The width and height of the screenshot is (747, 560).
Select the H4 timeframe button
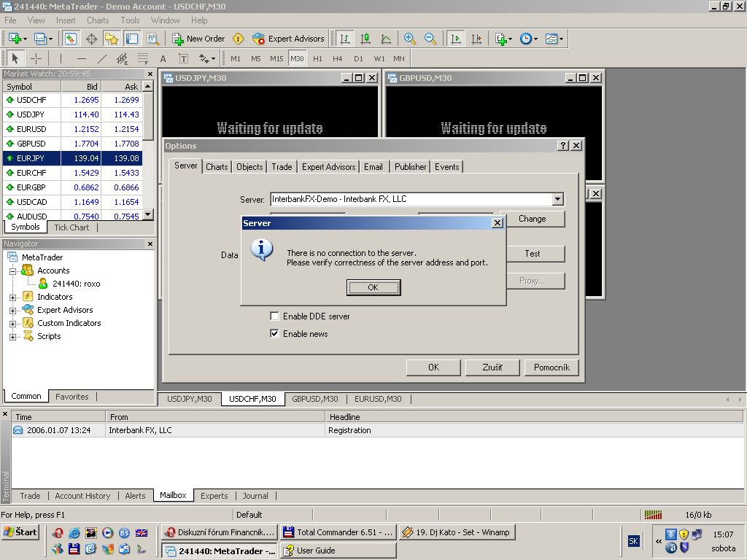[338, 59]
